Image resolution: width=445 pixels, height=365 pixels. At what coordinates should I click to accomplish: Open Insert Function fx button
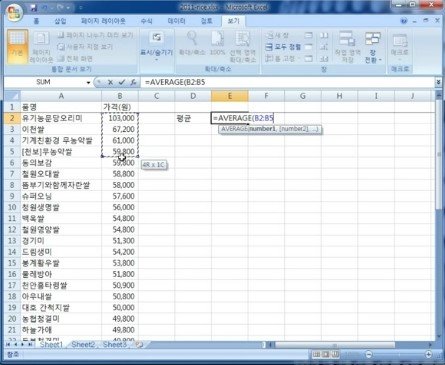point(133,82)
